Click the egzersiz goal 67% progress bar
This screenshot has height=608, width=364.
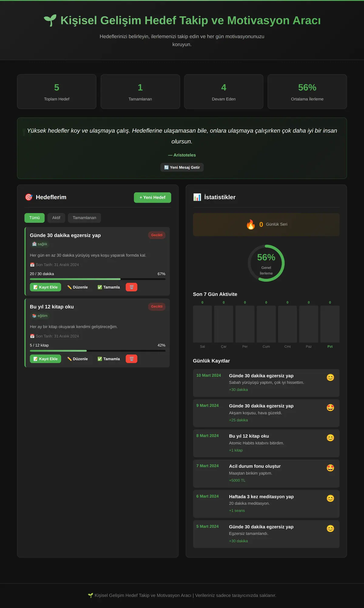(x=98, y=279)
